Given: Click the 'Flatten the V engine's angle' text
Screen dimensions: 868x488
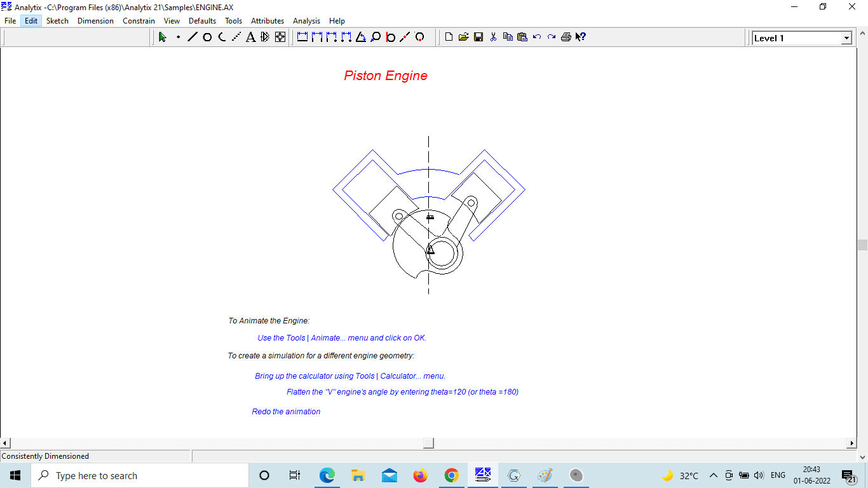Looking at the screenshot, I should [x=402, y=392].
